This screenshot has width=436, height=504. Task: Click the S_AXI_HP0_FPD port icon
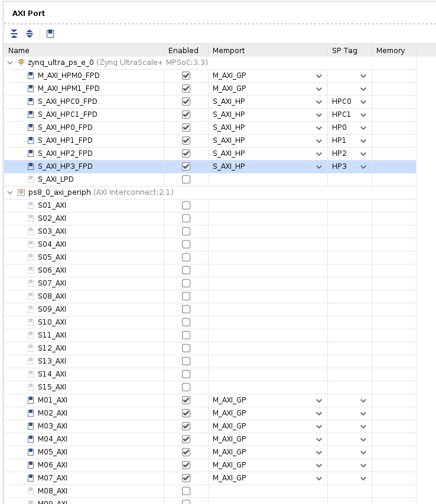[31, 127]
